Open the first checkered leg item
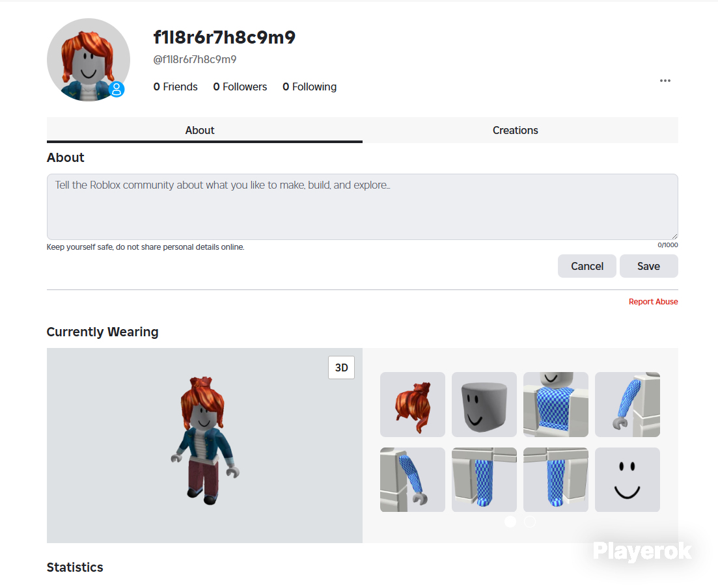This screenshot has width=718, height=588. tap(484, 479)
